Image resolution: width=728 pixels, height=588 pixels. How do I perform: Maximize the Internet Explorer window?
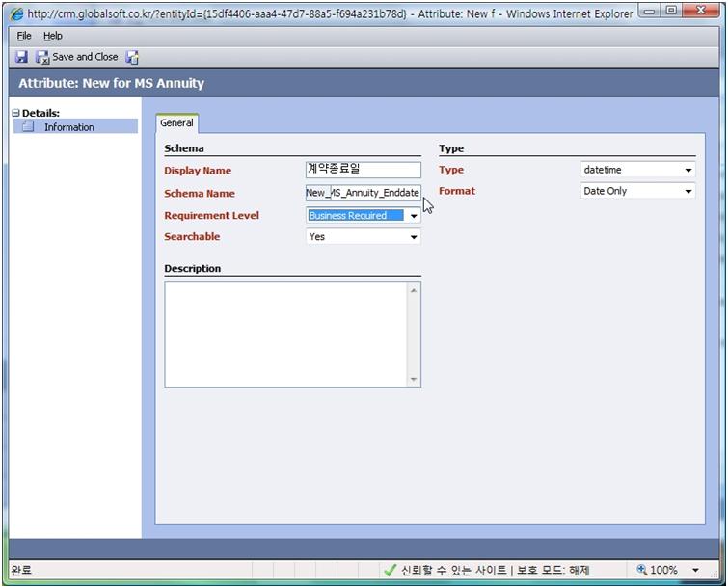(x=671, y=11)
